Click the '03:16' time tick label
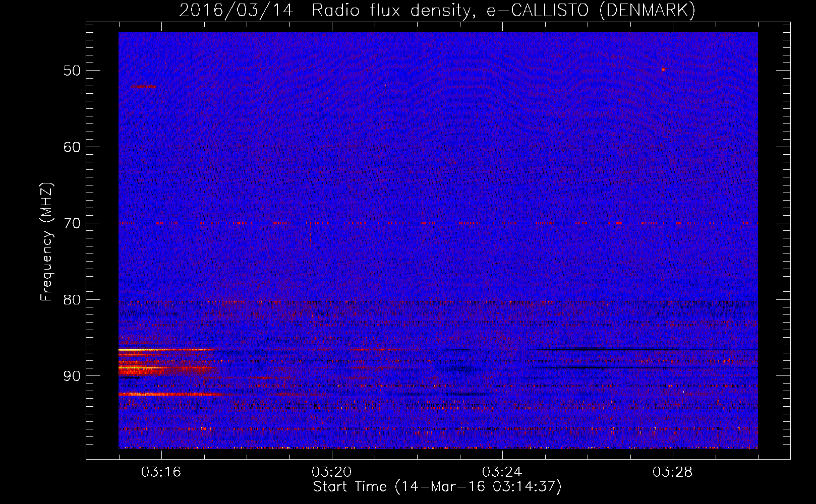The image size is (816, 504). [161, 472]
